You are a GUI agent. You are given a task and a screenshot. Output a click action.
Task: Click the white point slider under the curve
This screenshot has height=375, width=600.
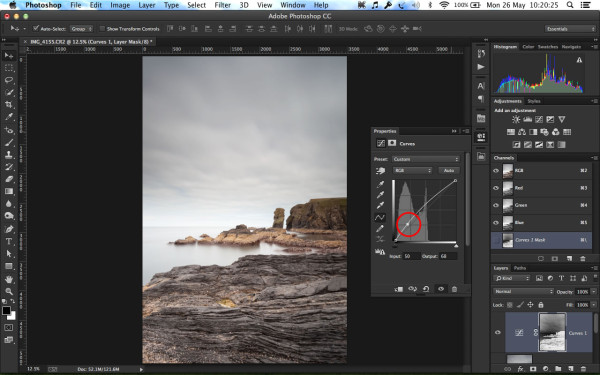(x=456, y=245)
